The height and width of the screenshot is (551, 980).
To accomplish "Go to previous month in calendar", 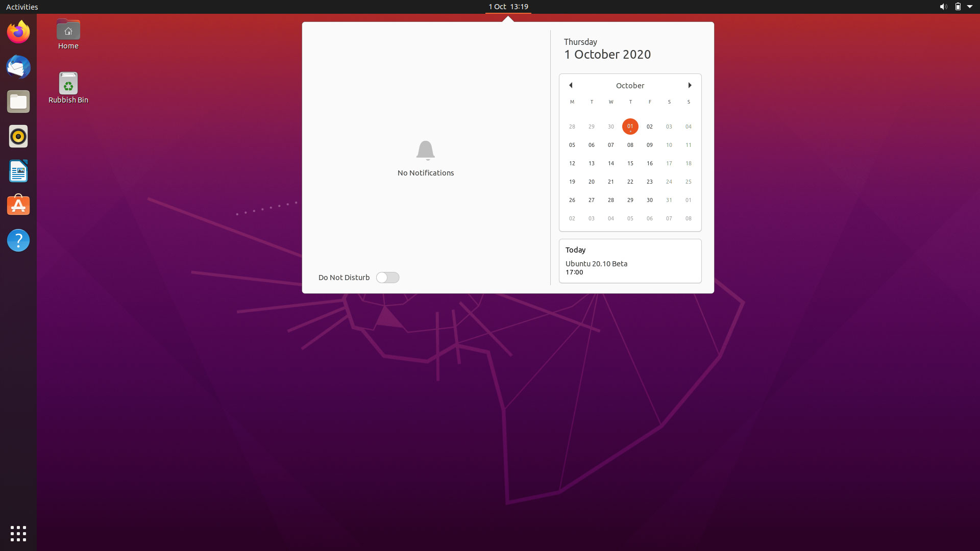I will [x=571, y=85].
